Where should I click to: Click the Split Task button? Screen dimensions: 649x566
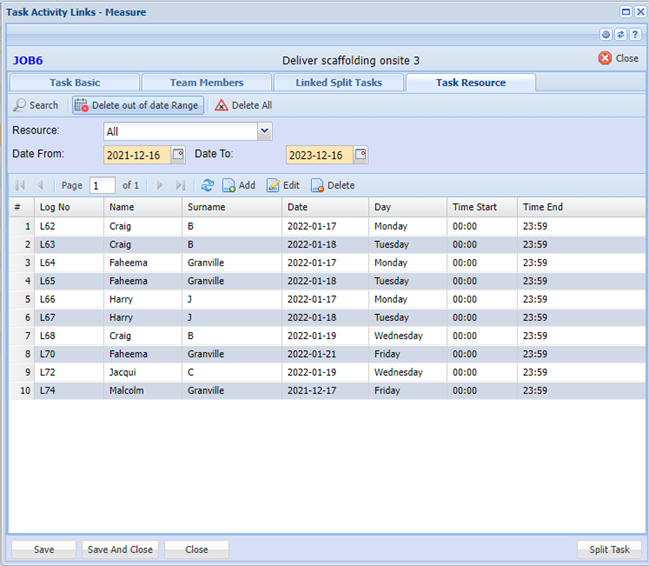pyautogui.click(x=609, y=549)
